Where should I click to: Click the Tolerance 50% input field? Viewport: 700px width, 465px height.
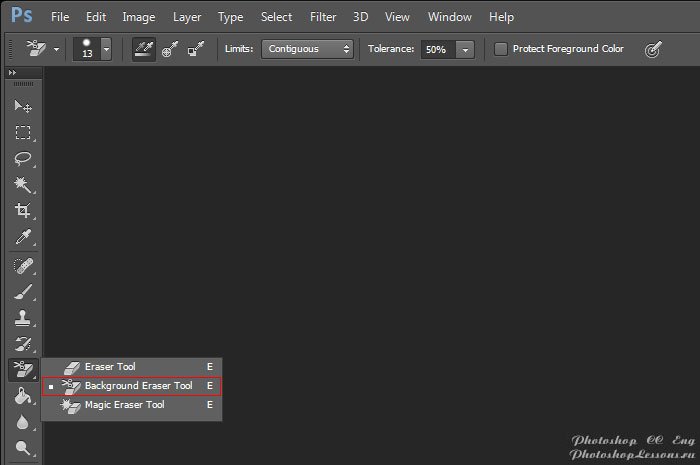(x=436, y=49)
